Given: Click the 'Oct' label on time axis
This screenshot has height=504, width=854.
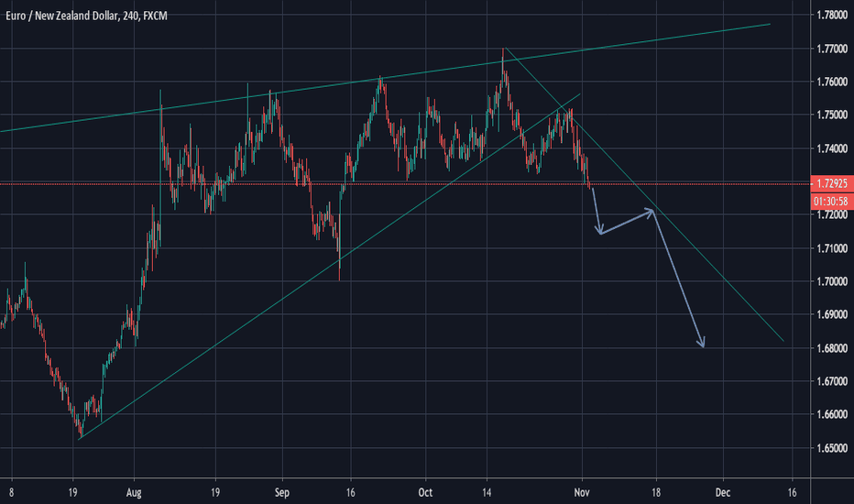Looking at the screenshot, I should (425, 493).
